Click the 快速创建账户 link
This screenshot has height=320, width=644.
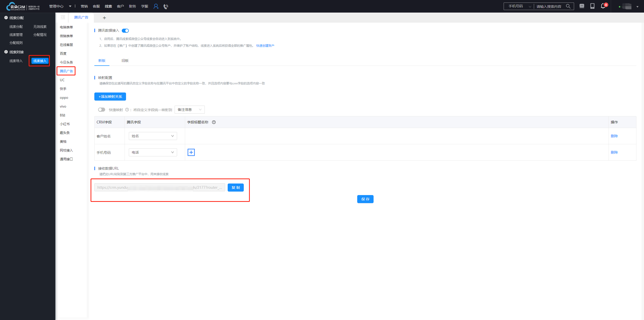tap(265, 46)
